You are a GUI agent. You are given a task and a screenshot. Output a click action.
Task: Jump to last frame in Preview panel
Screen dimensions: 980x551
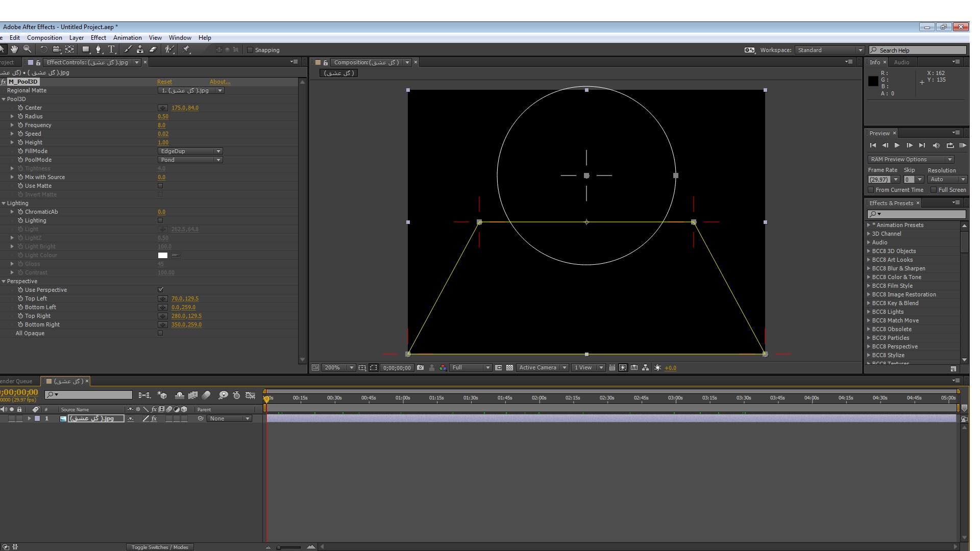point(922,145)
